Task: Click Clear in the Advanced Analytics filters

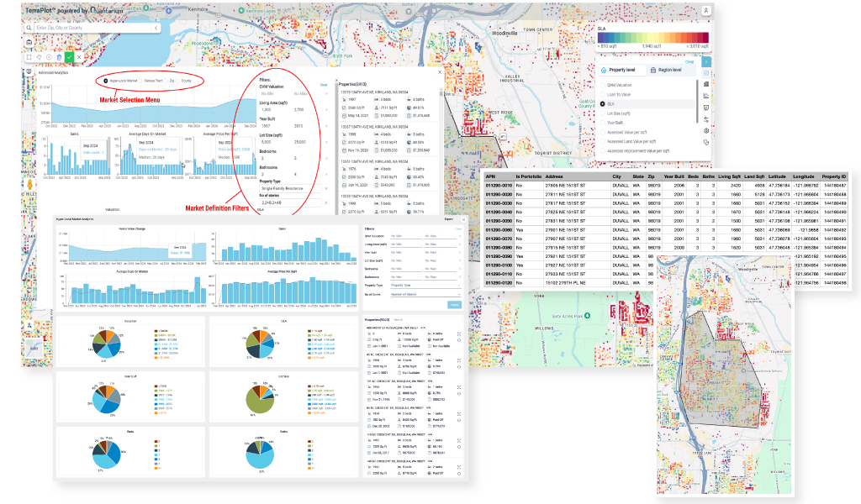Action: (324, 85)
